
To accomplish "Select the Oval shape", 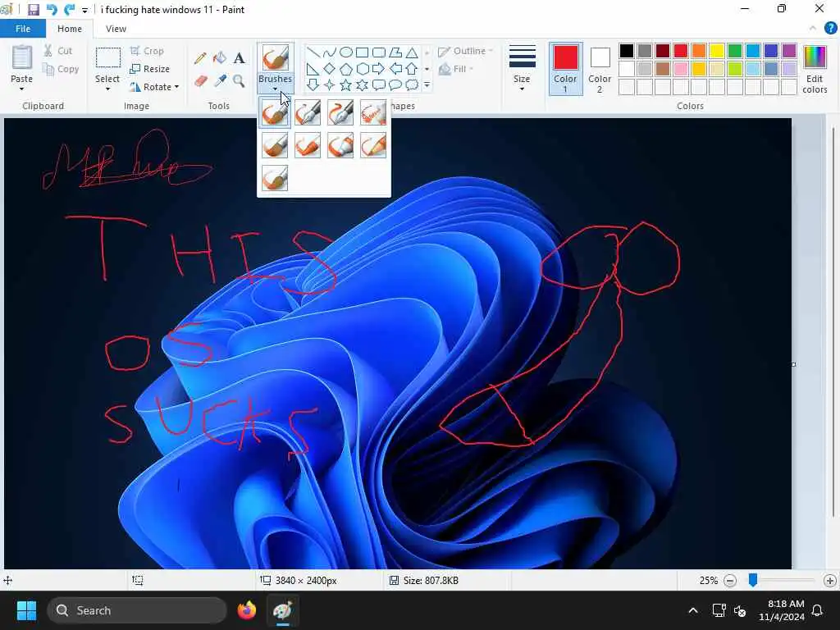I will point(346,52).
